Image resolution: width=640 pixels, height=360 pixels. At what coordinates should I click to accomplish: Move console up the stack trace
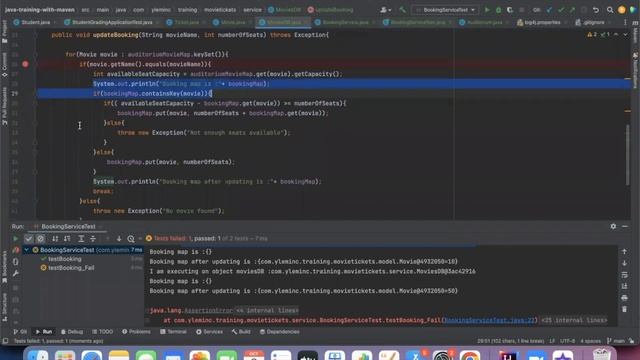tap(624, 252)
